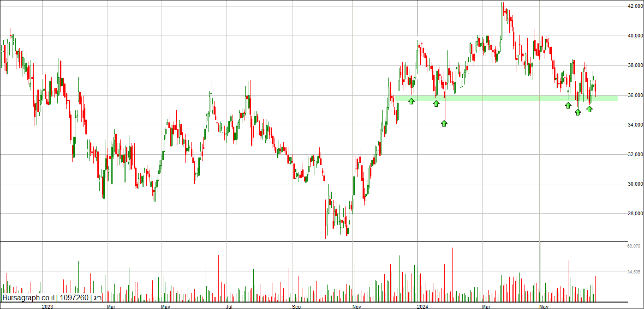The image size is (644, 309).
Task: Select the Jul month label
Action: [x=230, y=306]
